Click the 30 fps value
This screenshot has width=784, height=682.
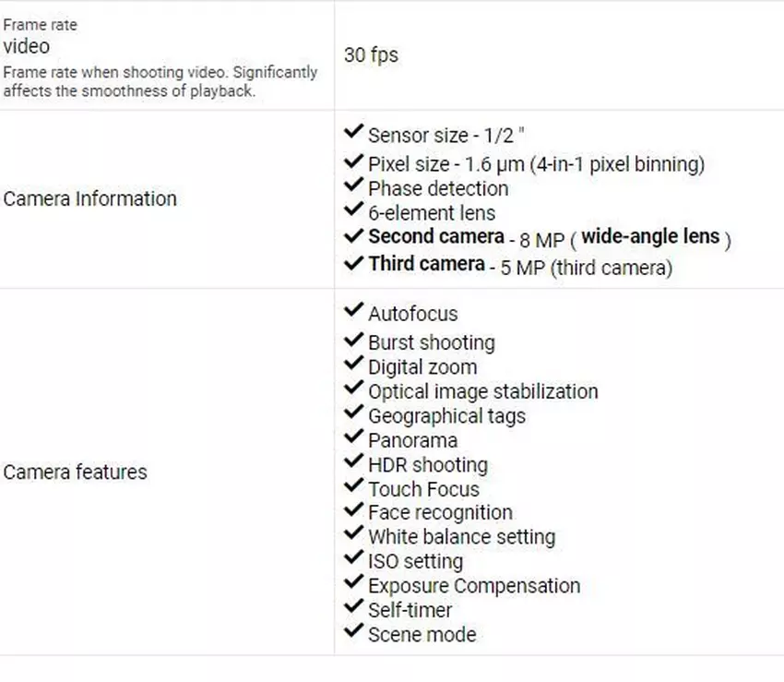tap(371, 55)
